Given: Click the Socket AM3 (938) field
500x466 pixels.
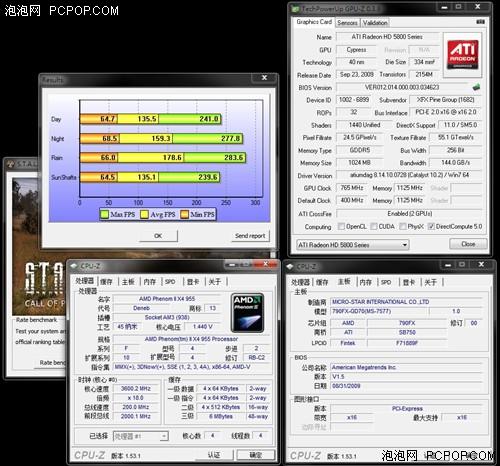Looking at the screenshot, I should tap(167, 317).
